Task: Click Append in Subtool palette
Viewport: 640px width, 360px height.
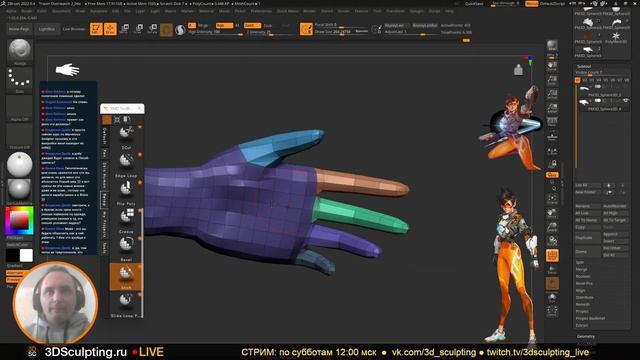Action: point(616,234)
